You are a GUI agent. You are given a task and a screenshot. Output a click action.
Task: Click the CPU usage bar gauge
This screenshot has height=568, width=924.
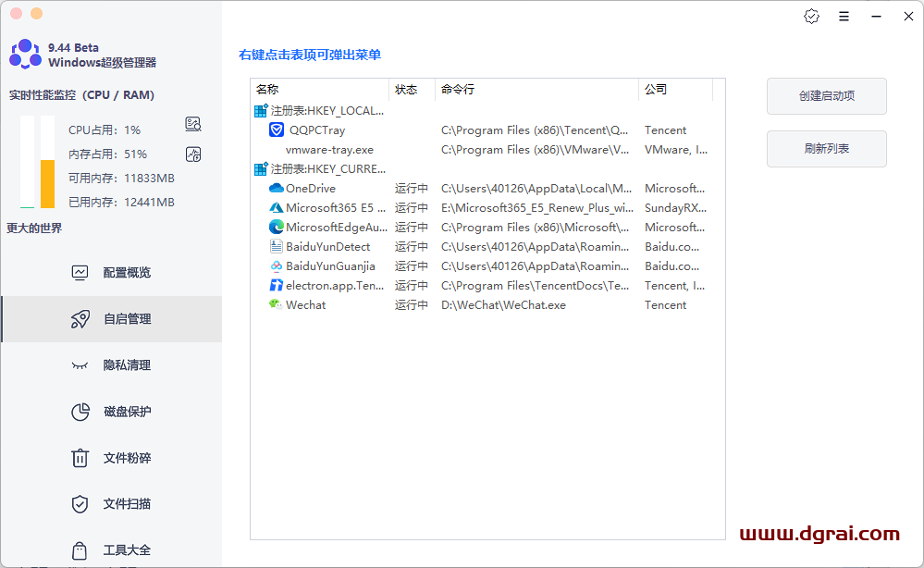point(27,162)
